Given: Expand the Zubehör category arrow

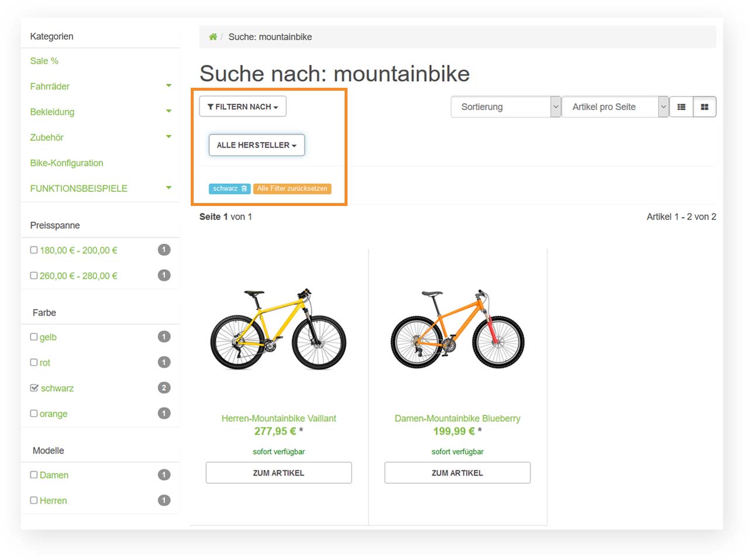Looking at the screenshot, I should tap(168, 137).
